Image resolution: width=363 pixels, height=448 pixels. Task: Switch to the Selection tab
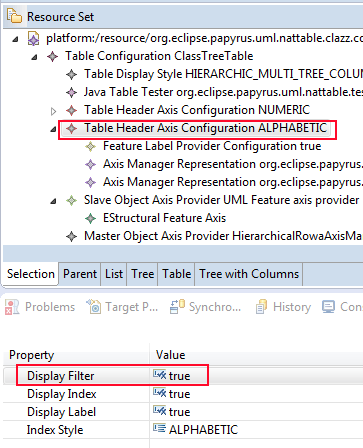31,274
